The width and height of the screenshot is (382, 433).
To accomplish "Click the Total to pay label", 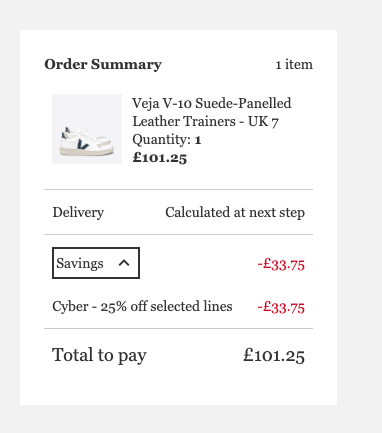I will (x=99, y=355).
